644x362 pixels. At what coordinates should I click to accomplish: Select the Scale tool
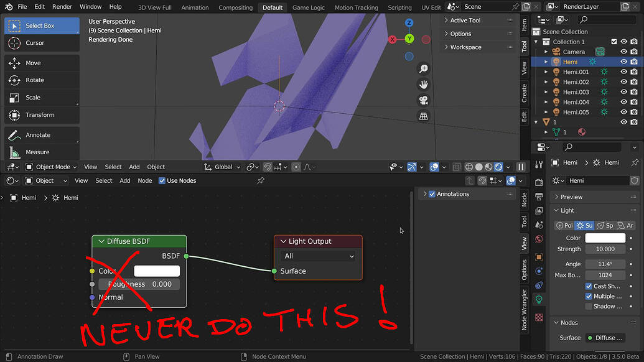click(x=42, y=97)
